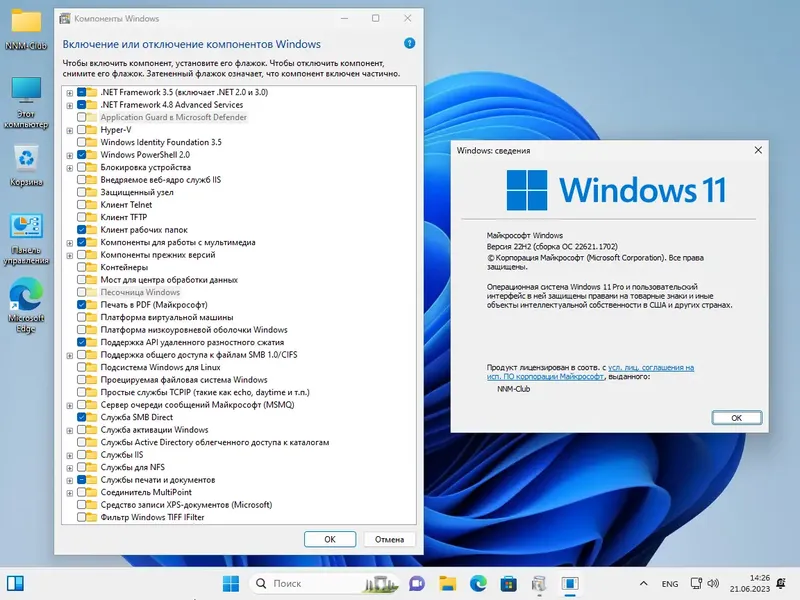The width and height of the screenshot is (800, 600).
Task: Uncheck Печать в PDF (Майкрософт)
Action: click(82, 305)
